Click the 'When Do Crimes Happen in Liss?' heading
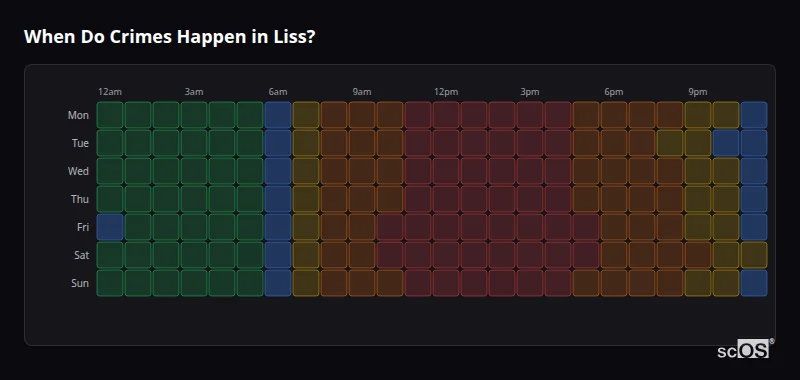The image size is (800, 380). (x=169, y=37)
